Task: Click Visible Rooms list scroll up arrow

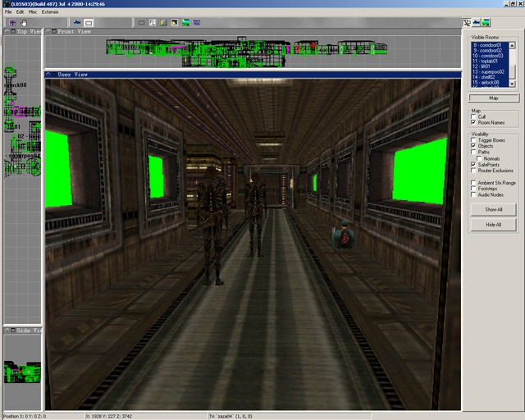Action: tap(512, 45)
